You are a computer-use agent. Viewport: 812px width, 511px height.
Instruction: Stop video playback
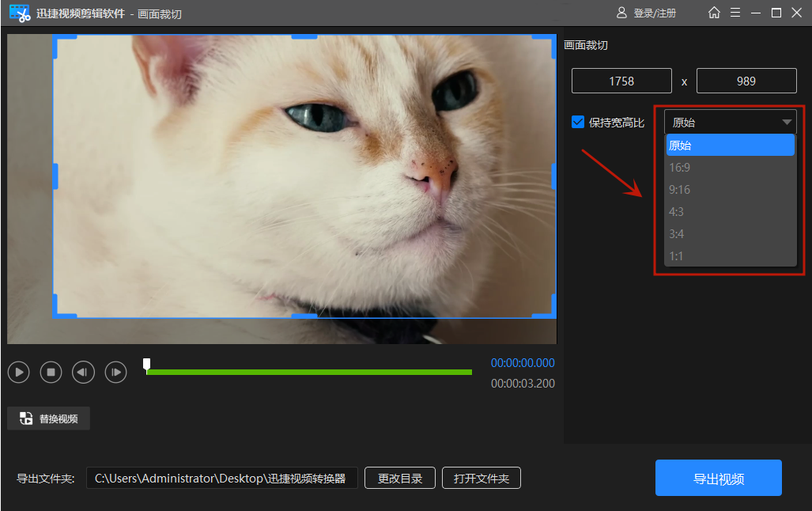tap(51, 372)
